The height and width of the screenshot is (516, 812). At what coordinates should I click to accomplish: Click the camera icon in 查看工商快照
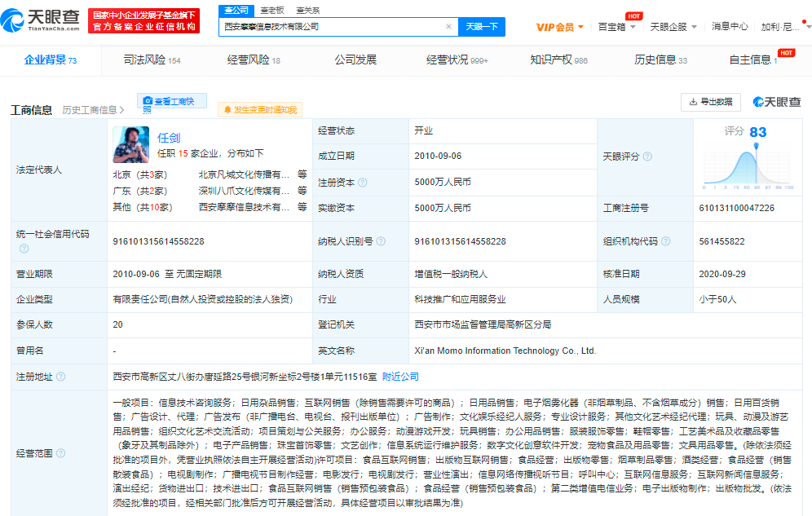coord(148,101)
